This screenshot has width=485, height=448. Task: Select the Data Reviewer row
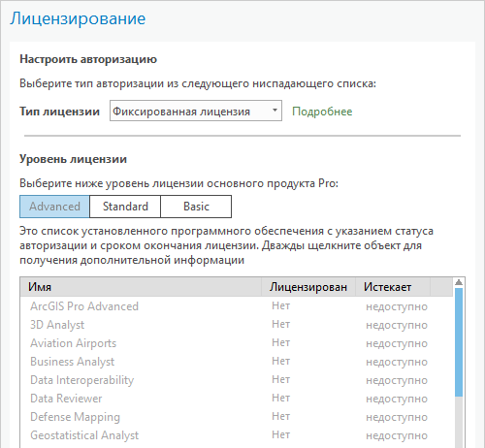coord(237,399)
